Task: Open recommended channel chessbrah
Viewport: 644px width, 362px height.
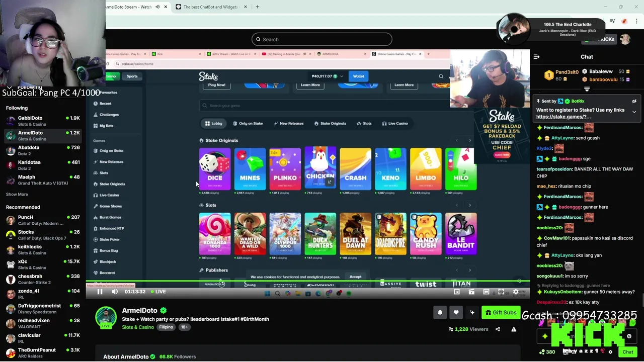Action: [43, 279]
